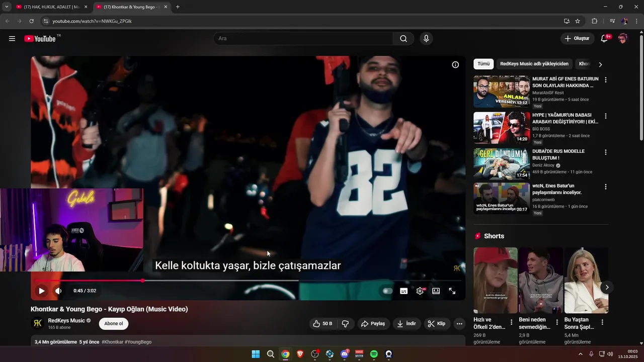Viewport: 644px width, 362px height.
Task: Enter full screen mode
Action: [x=452, y=291]
